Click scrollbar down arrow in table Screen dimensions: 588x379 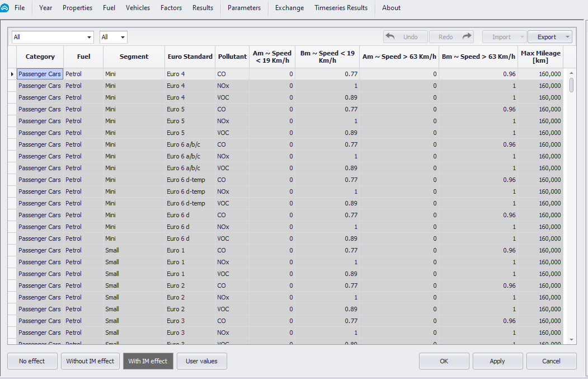click(x=571, y=339)
